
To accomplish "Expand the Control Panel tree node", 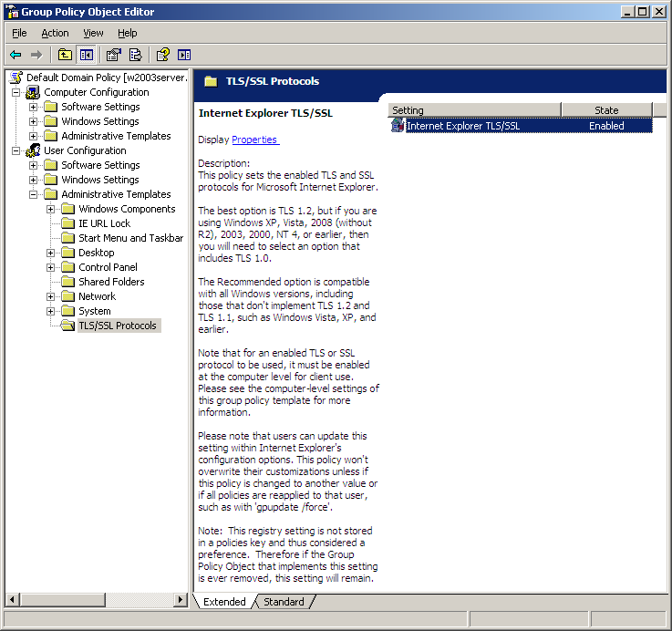I will tap(50, 267).
